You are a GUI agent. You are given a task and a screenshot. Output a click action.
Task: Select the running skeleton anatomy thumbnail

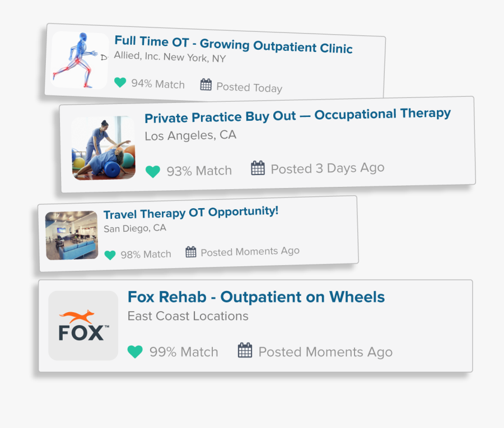[x=80, y=60]
